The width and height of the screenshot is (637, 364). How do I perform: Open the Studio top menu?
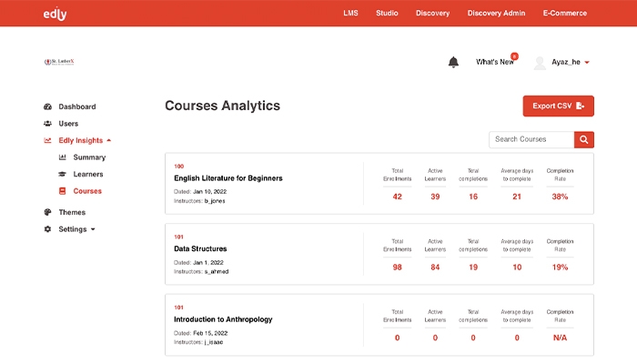[387, 14]
